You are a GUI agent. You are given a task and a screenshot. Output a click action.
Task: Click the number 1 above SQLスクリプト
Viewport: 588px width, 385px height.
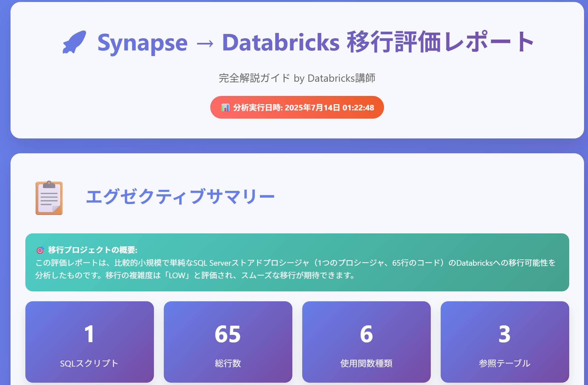click(x=89, y=334)
